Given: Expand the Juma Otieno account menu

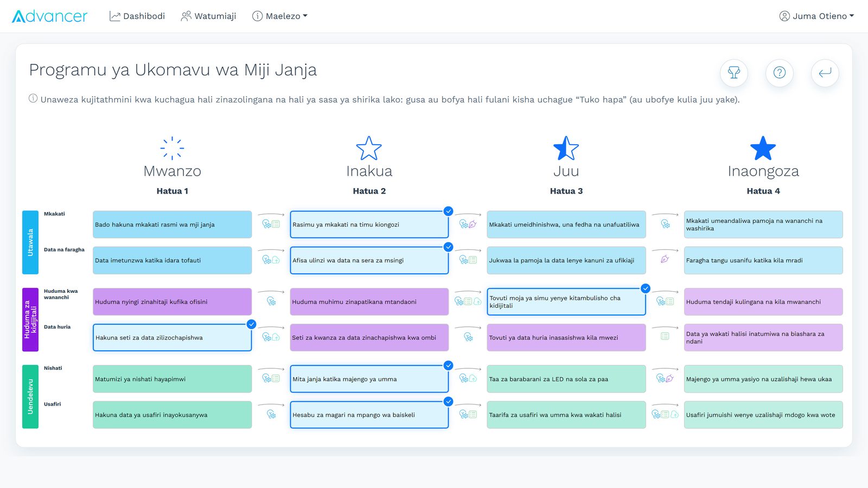Looking at the screenshot, I should tap(816, 16).
